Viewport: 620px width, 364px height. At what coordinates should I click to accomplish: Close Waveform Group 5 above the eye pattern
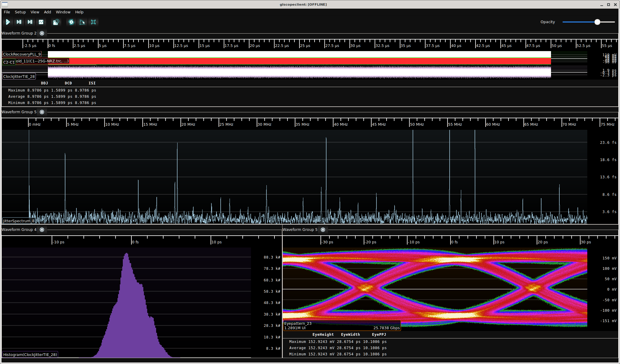pyautogui.click(x=323, y=230)
